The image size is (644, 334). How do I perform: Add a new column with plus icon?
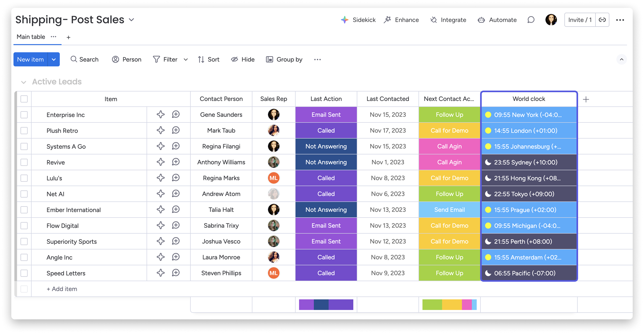click(586, 99)
